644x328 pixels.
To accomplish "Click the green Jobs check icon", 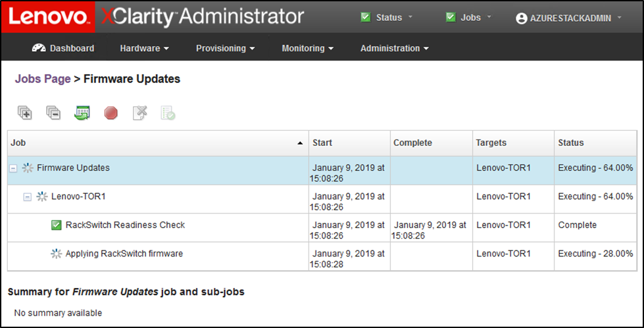I will (451, 17).
